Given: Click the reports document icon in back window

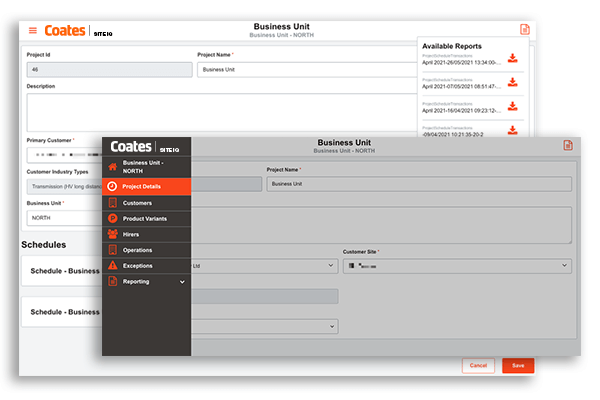Looking at the screenshot, I should click(x=525, y=29).
